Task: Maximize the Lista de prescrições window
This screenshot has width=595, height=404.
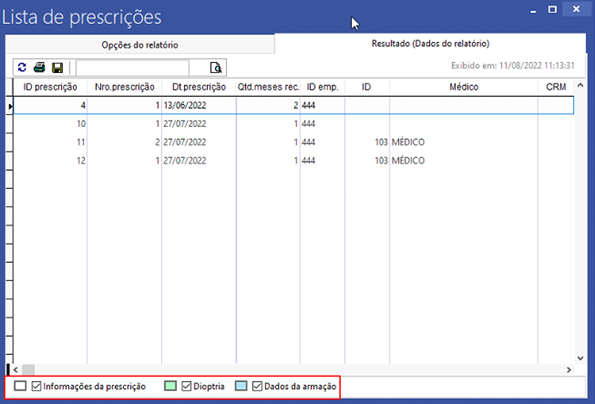Action: 552,9
